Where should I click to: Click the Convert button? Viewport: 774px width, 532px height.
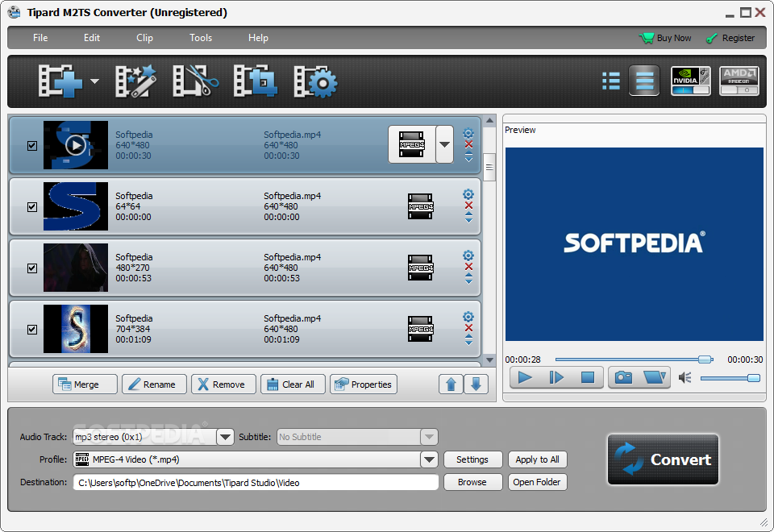coord(663,459)
